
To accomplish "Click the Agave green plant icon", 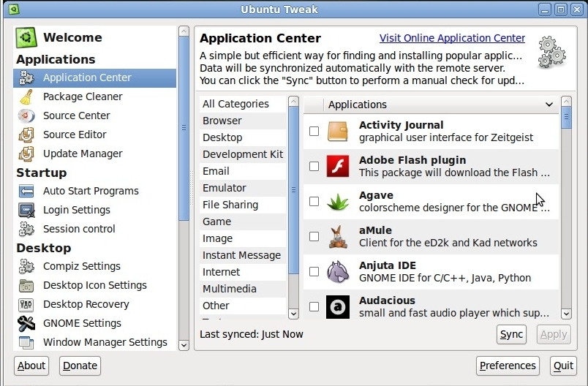I will [x=337, y=202].
